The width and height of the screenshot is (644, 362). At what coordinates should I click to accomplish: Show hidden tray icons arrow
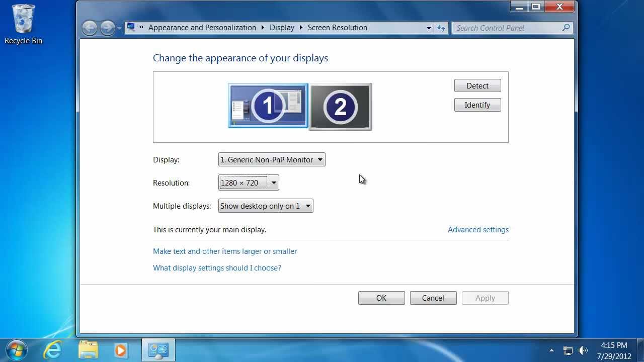[x=551, y=350]
